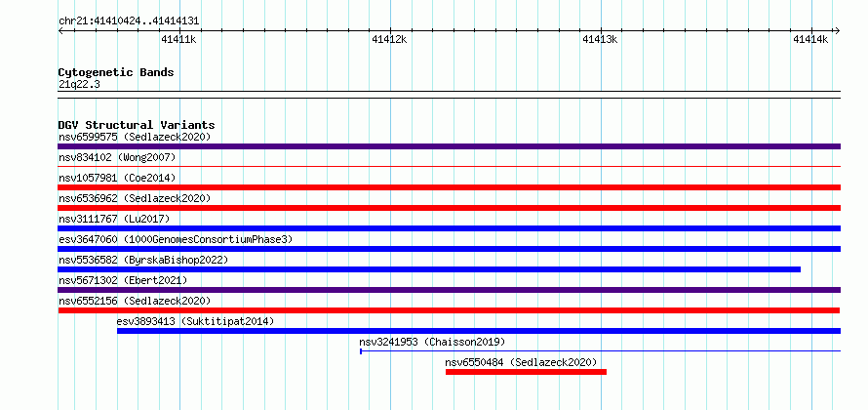Click the nsv6536962 (Sedlazeck2020) label
This screenshot has height=410, width=868.
[x=135, y=198]
